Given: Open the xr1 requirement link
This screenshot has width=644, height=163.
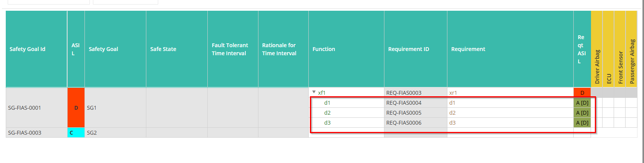Looking at the screenshot, I should (x=453, y=93).
